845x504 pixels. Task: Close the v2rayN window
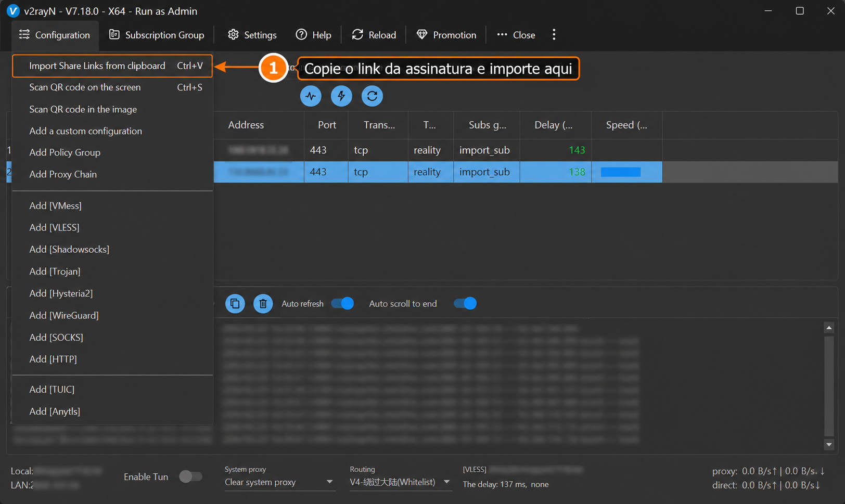831,11
